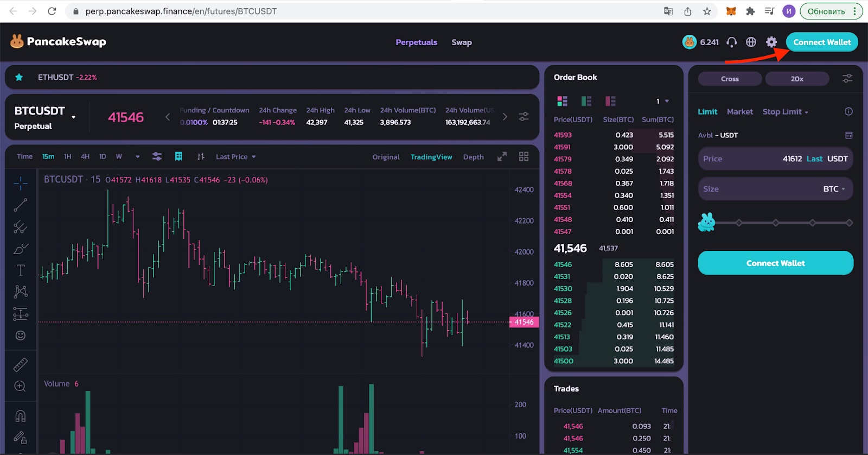
Task: Show next ticker stats with right chevron
Action: tap(505, 117)
